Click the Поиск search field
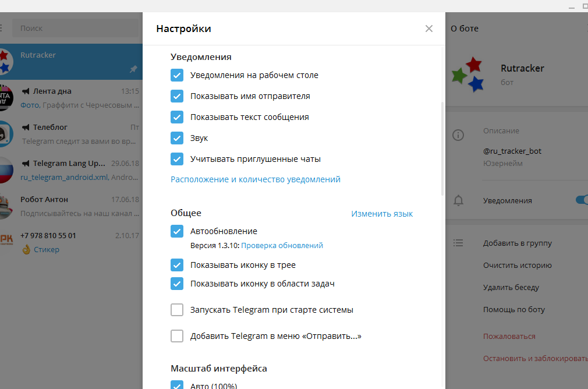 pos(75,28)
